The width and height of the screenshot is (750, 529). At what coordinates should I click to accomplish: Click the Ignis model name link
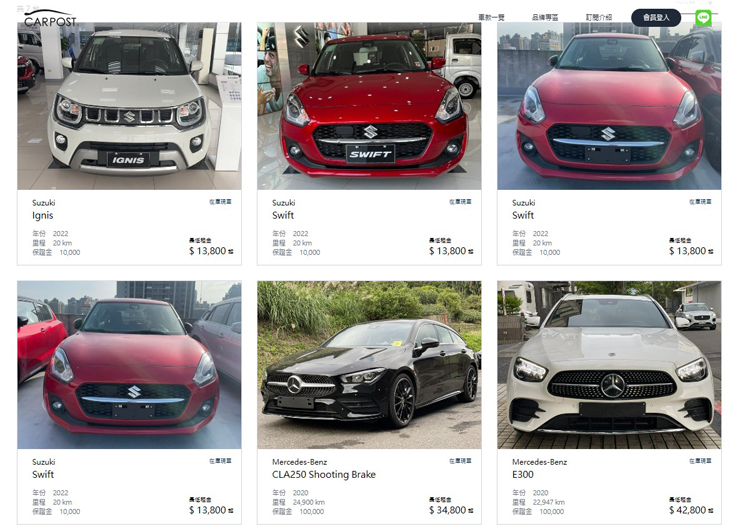[43, 216]
